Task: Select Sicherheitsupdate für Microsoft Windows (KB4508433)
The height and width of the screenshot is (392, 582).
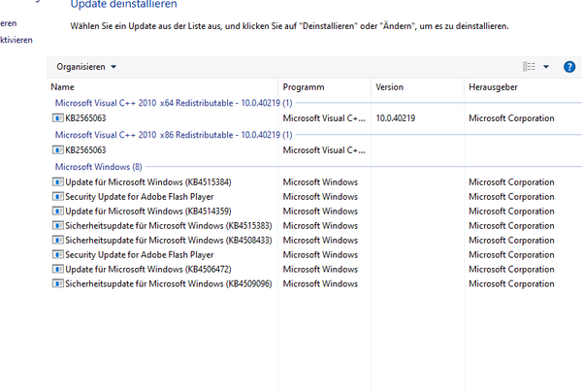Action: [169, 240]
